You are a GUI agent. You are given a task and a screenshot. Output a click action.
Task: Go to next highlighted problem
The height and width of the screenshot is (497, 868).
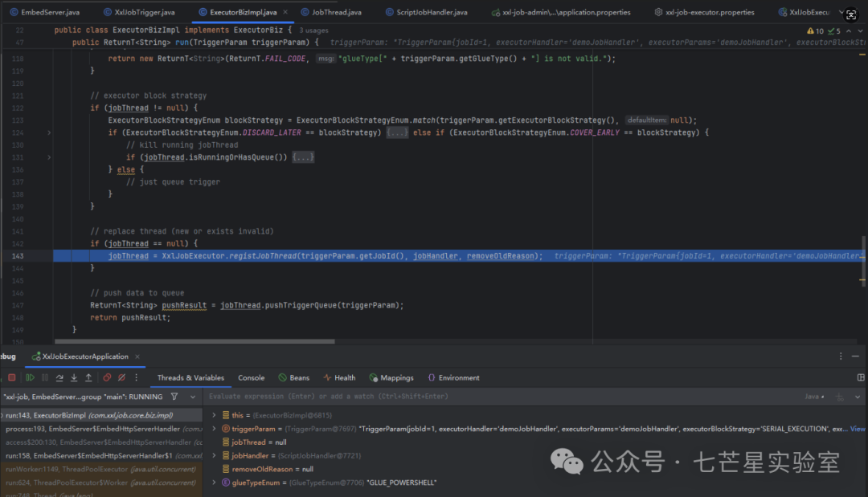coord(860,31)
